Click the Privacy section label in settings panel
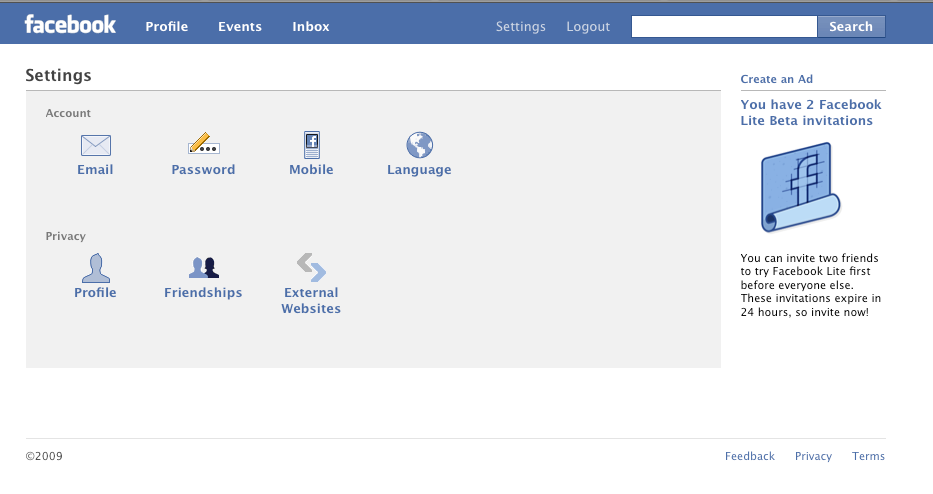Screen dimensions: 933x494 [x=65, y=236]
